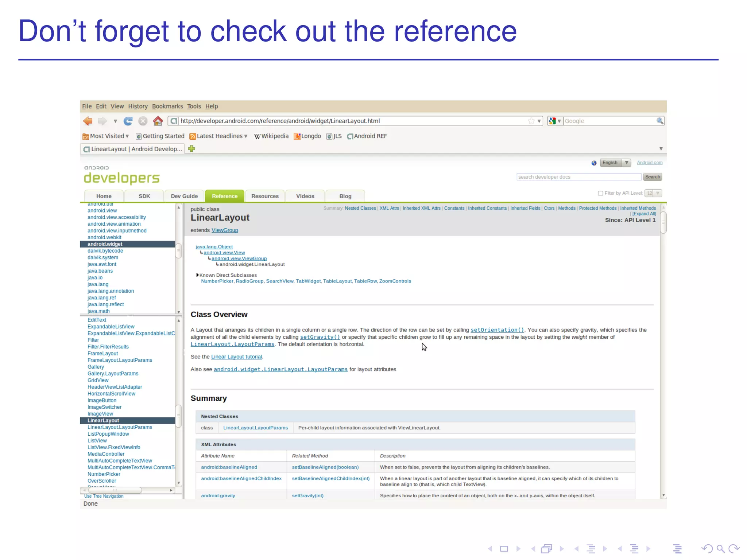Open the Tools menu

point(194,106)
